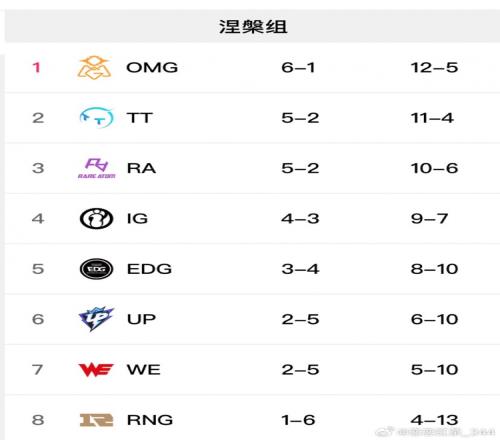Click the Weibo watermark at bottom right
Viewport: 500px width, 440px height.
pyautogui.click(x=435, y=432)
